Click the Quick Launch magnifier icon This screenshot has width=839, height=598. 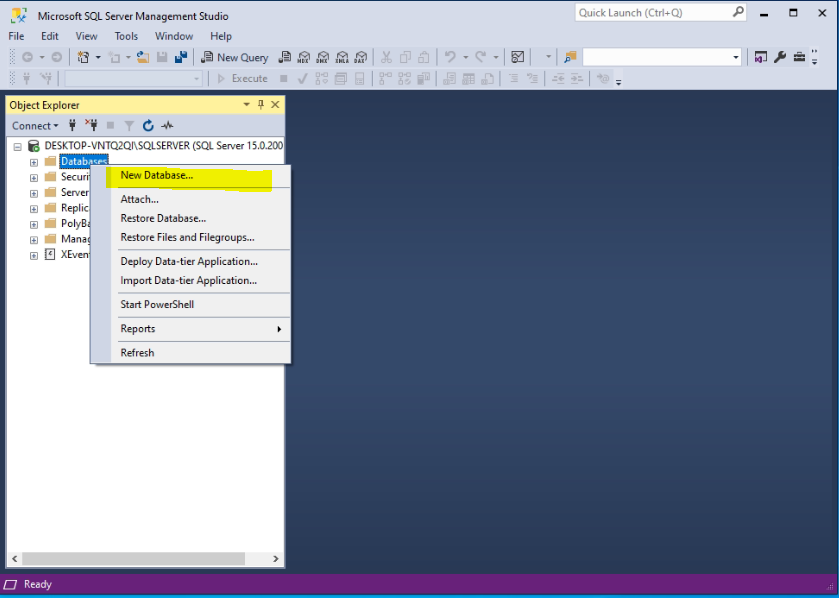click(x=738, y=12)
